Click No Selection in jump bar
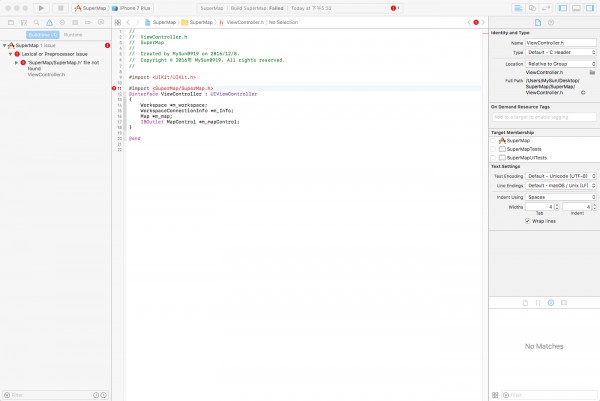The width and height of the screenshot is (600, 401). tap(283, 23)
